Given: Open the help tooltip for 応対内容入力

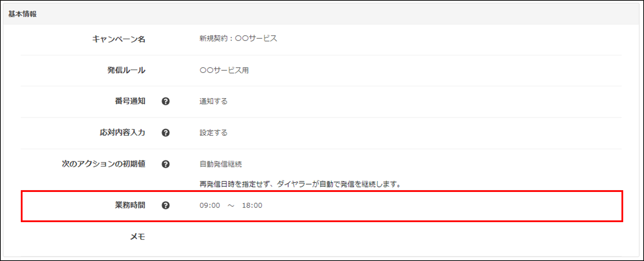Looking at the screenshot, I should (165, 133).
